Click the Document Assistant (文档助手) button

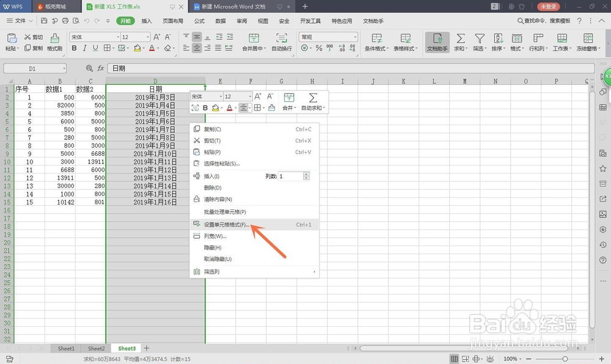(x=437, y=42)
